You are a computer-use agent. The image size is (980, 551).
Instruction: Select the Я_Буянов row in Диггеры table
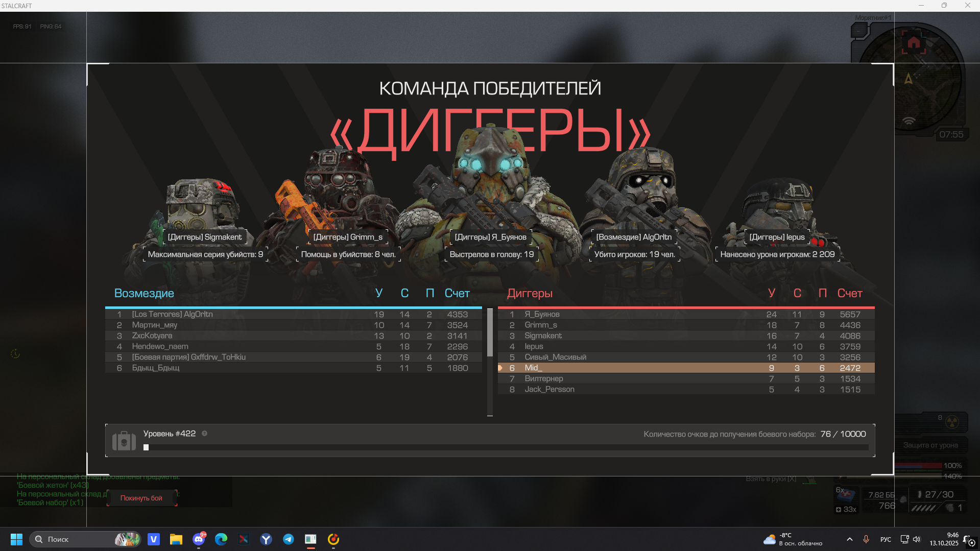(x=686, y=315)
